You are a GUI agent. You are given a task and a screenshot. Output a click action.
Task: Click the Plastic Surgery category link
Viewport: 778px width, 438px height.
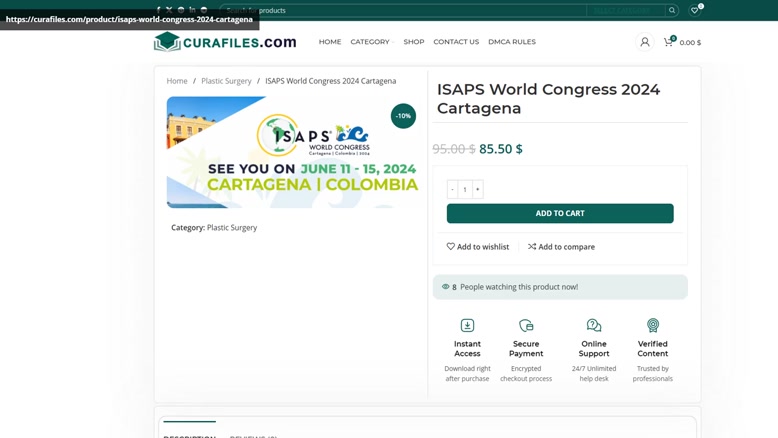[x=232, y=228]
